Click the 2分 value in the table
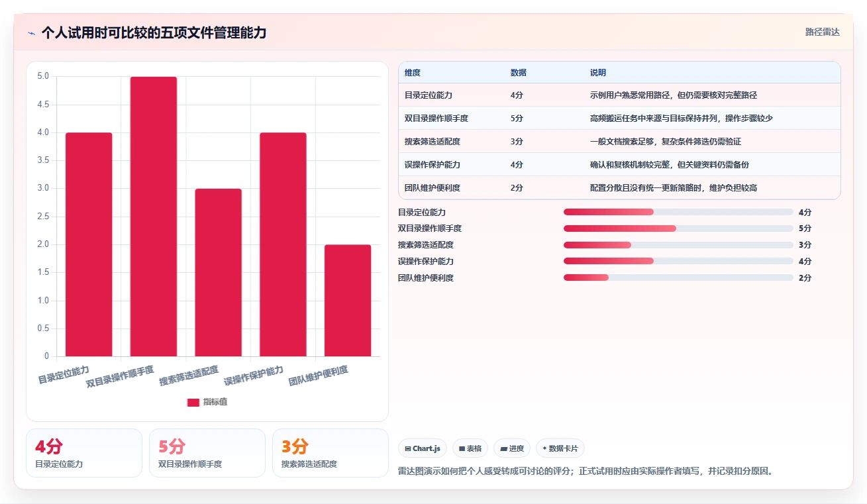 tap(517, 187)
